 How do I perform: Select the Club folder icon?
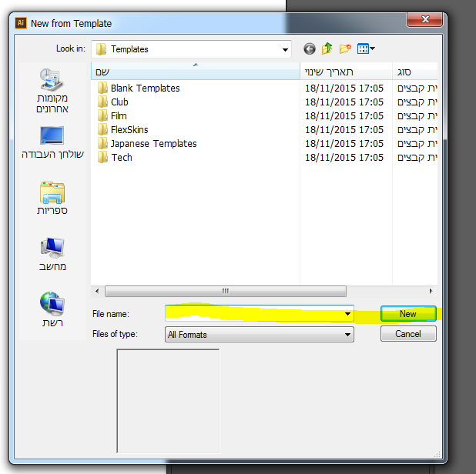[102, 102]
